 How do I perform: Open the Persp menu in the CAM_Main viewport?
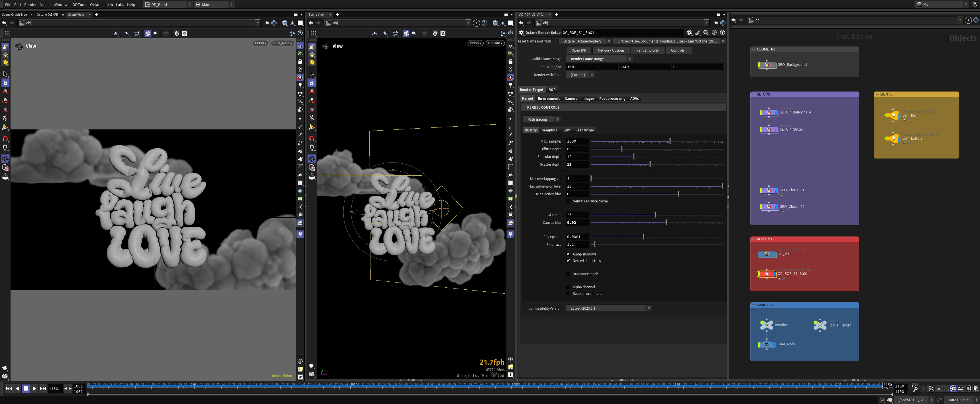click(260, 43)
